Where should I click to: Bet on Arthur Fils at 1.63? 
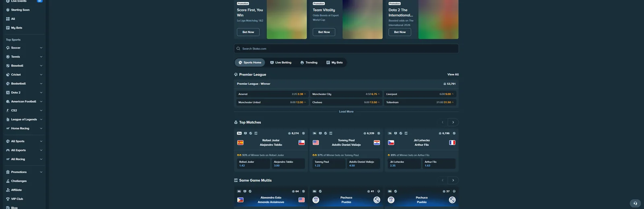tap(439, 164)
